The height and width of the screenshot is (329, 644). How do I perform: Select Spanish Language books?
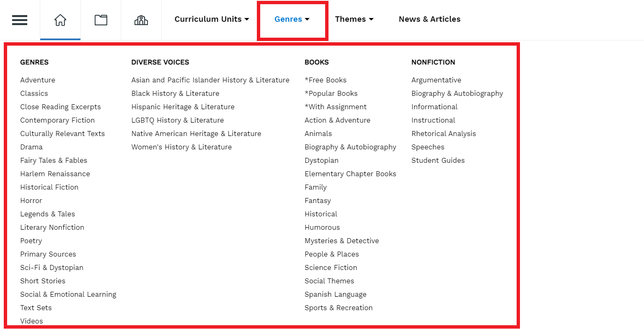[335, 294]
